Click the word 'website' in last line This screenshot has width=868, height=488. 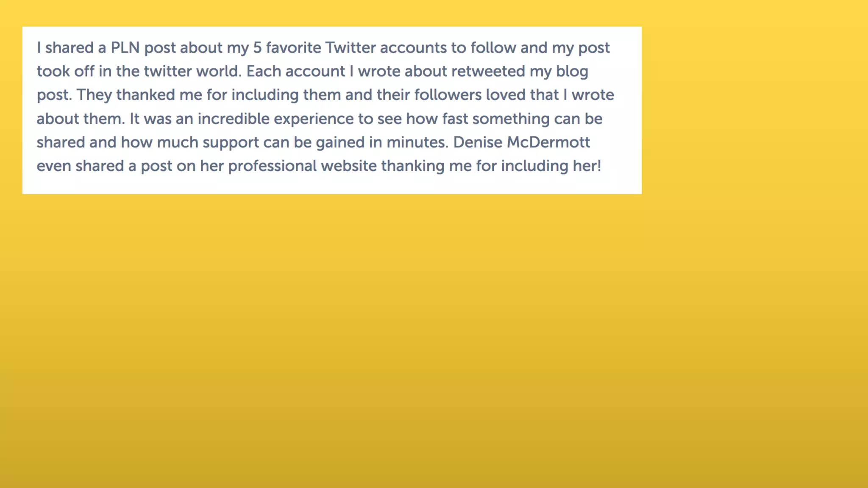(349, 166)
